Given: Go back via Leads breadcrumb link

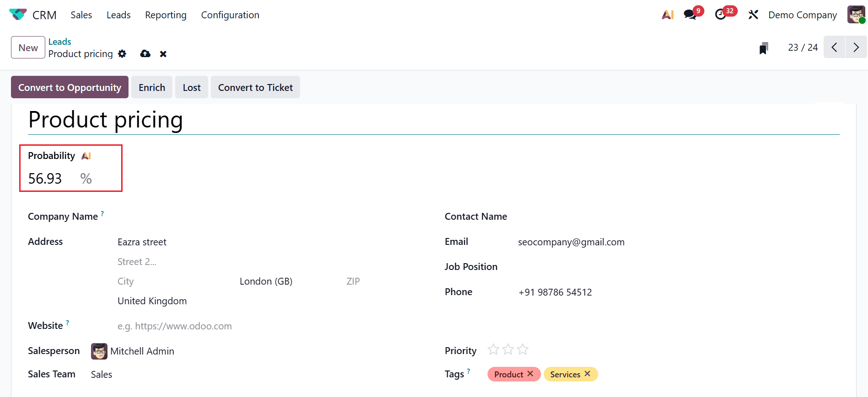Looking at the screenshot, I should tap(60, 42).
